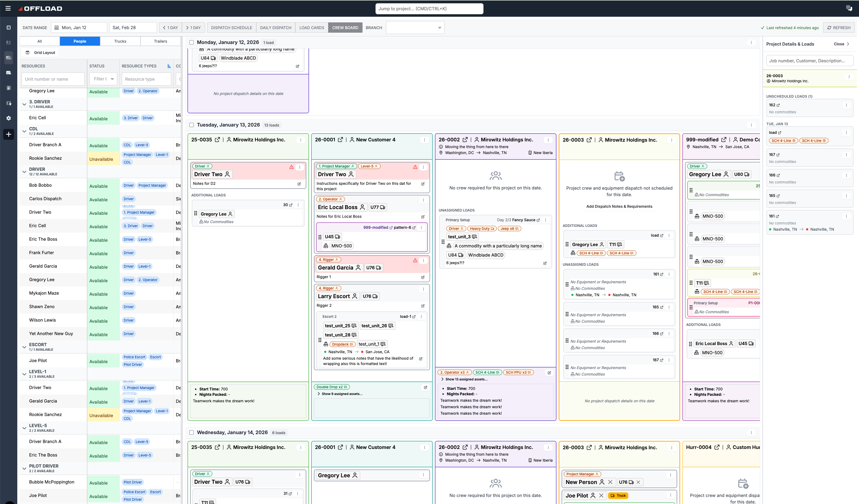The height and width of the screenshot is (504, 859).
Task: Click the warning icon on Gerald Garcia's card
Action: pos(415,260)
